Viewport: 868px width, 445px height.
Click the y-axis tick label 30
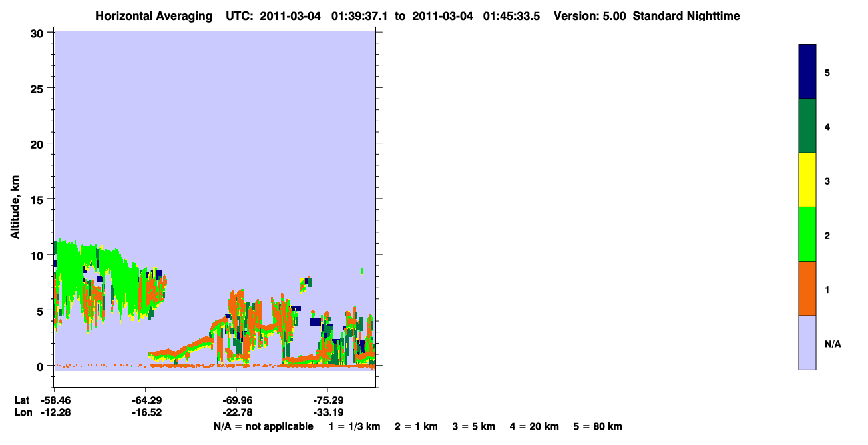[x=38, y=33]
